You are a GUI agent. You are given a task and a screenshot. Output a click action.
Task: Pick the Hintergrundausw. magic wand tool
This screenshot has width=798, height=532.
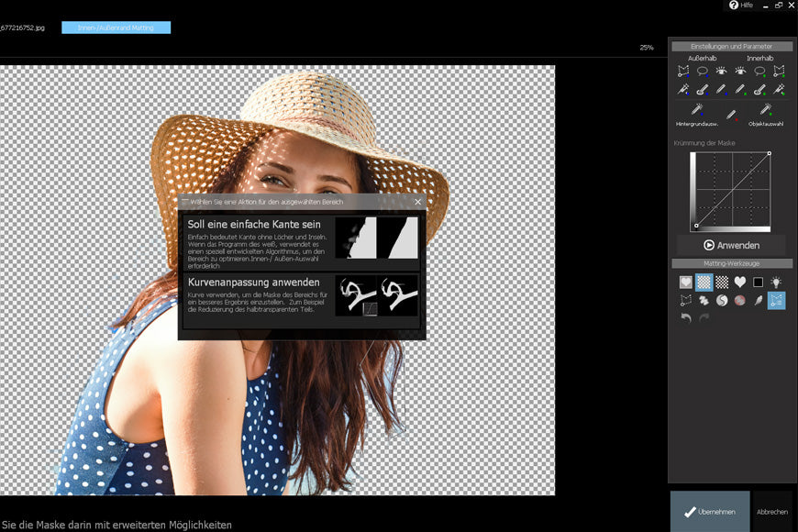tap(696, 110)
